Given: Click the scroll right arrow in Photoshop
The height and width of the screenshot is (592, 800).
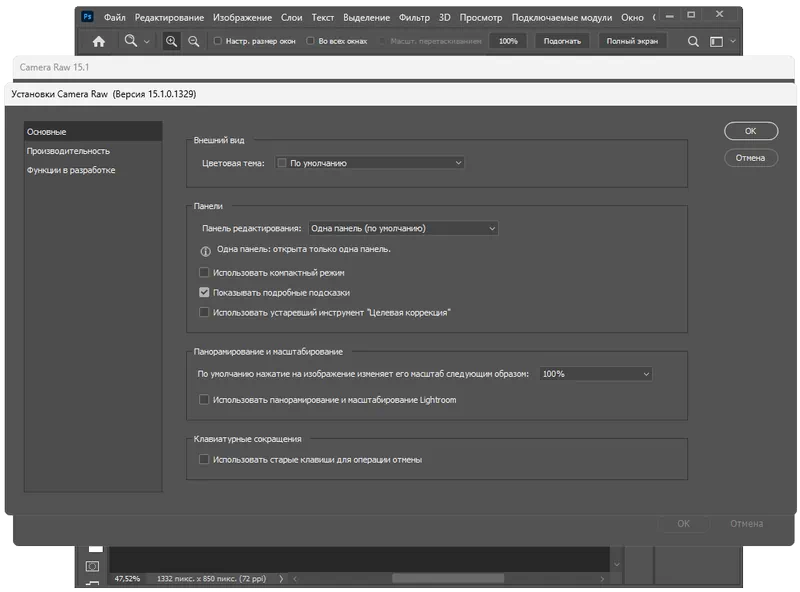Looking at the screenshot, I should pos(603,579).
